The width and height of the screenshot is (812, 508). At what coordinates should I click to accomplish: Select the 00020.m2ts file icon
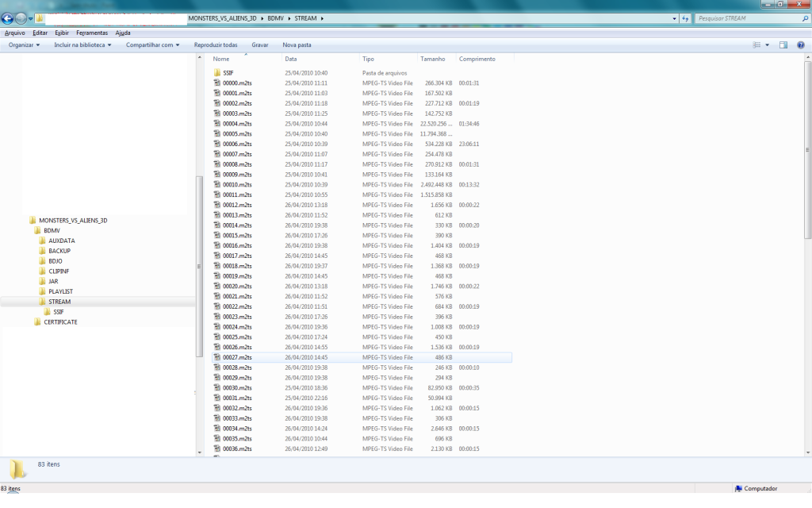coord(217,286)
